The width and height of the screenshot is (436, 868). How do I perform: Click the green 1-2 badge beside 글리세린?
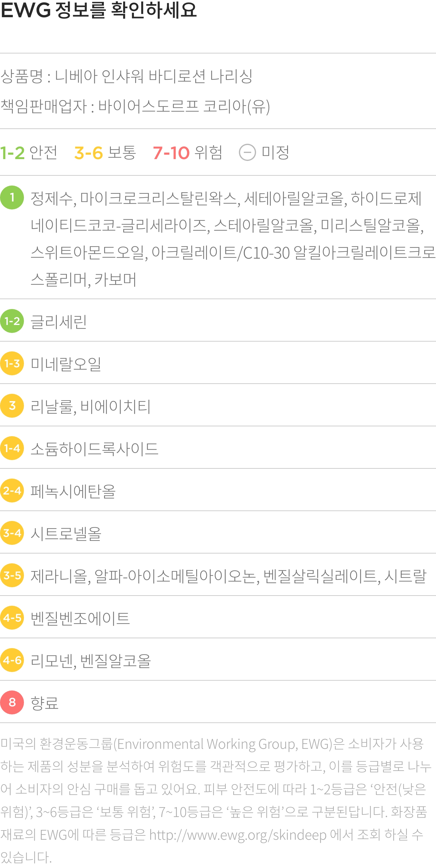click(12, 321)
